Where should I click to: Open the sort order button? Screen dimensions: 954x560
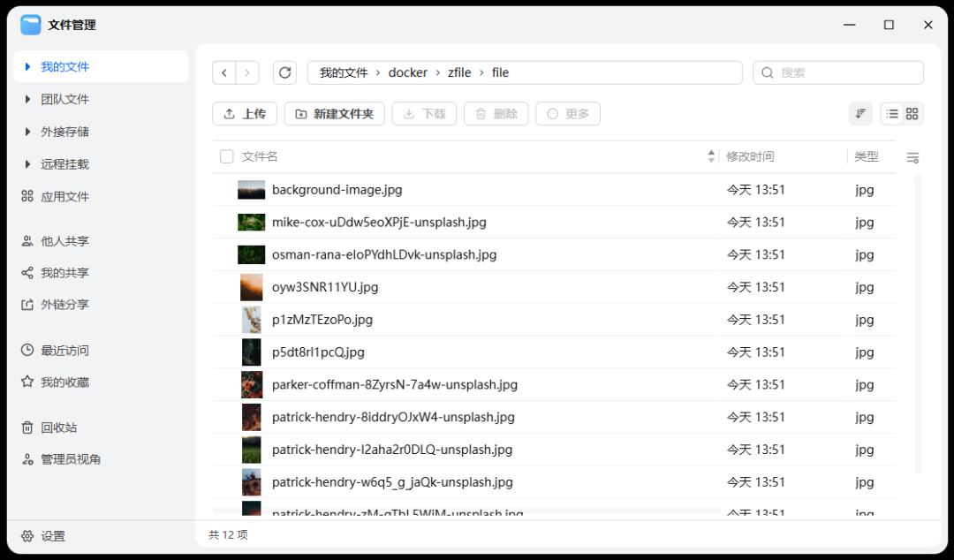coord(860,114)
